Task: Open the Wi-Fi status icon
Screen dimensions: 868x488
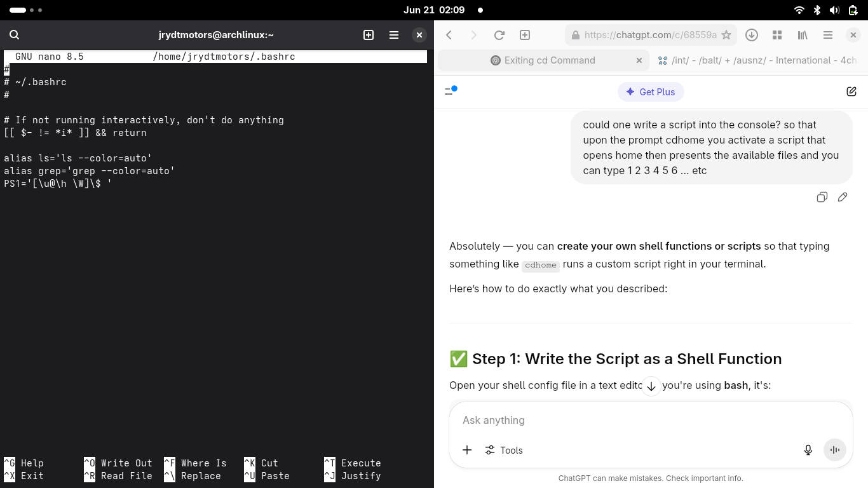Action: tap(799, 10)
